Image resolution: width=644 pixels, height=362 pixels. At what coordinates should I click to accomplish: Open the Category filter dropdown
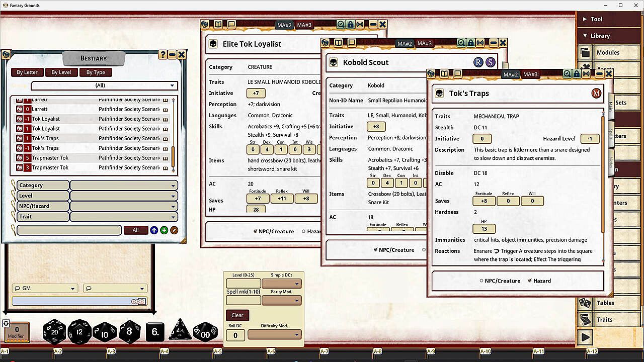[124, 186]
